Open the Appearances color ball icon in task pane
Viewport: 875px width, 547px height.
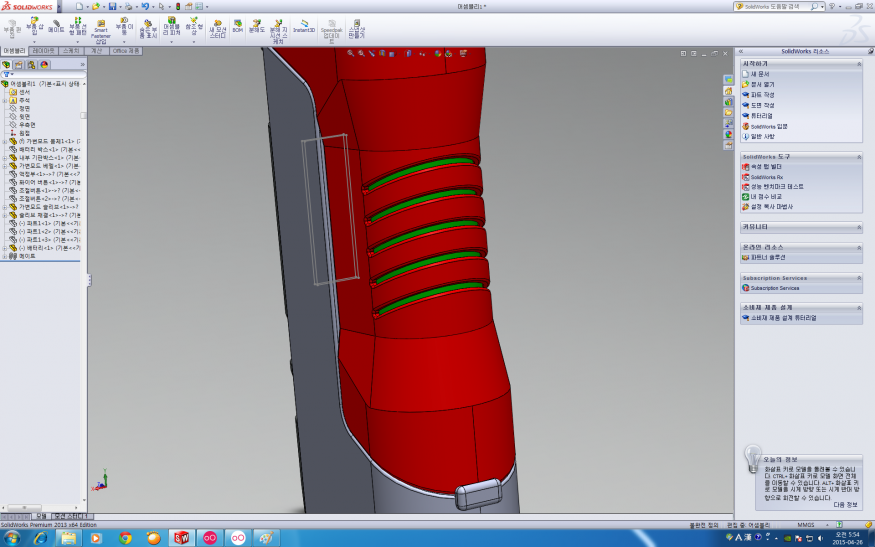coord(728,135)
